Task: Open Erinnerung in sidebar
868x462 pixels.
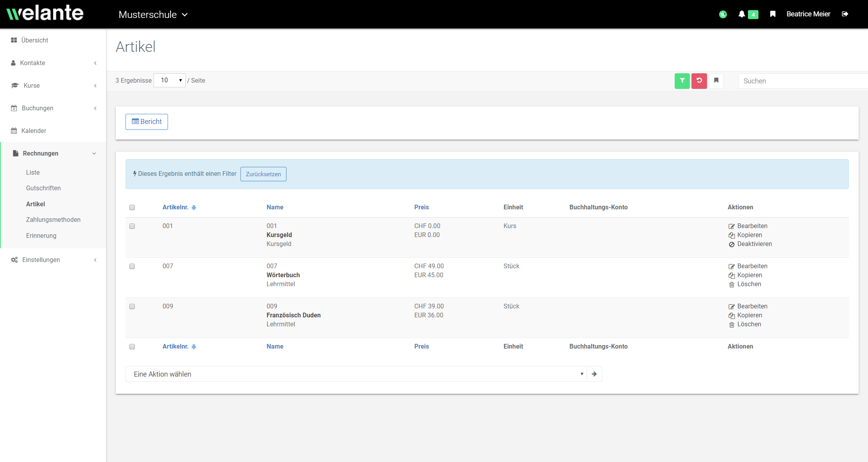Action: click(x=41, y=235)
